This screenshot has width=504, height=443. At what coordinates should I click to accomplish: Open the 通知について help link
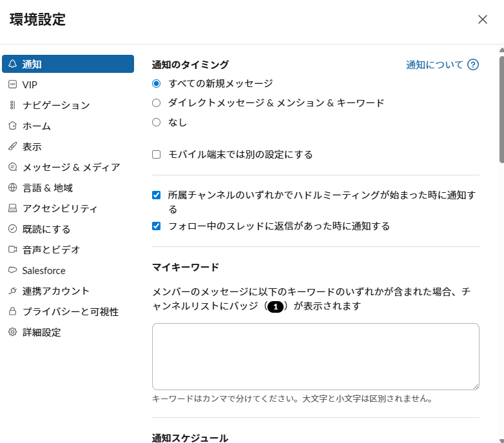tap(434, 64)
